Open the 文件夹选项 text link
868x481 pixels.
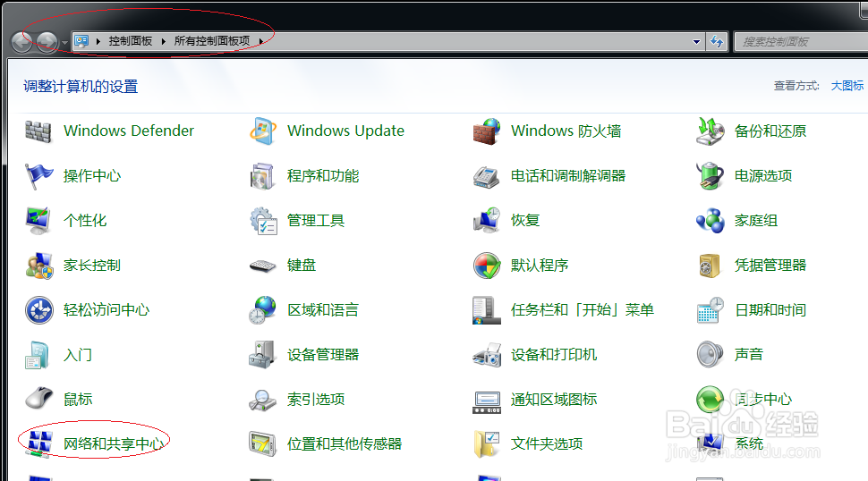(x=547, y=444)
